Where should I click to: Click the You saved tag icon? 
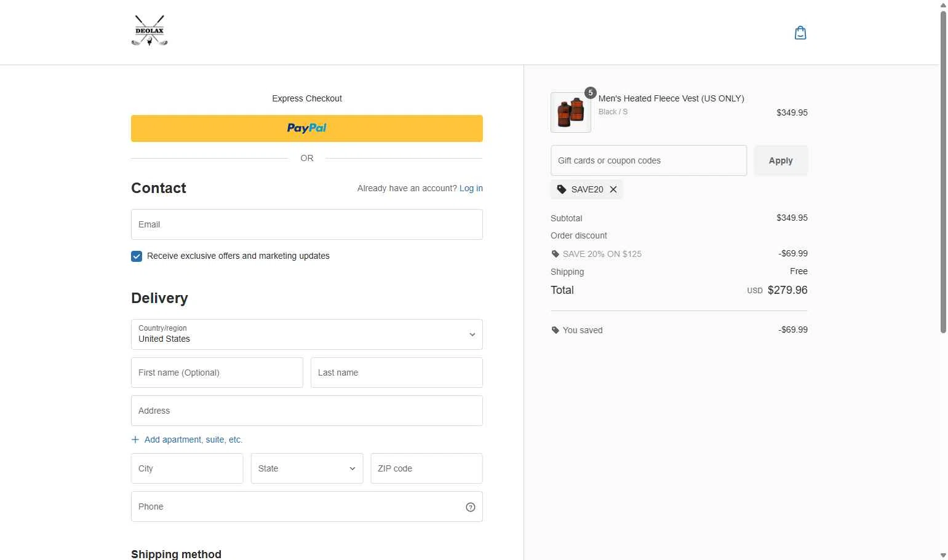556,330
